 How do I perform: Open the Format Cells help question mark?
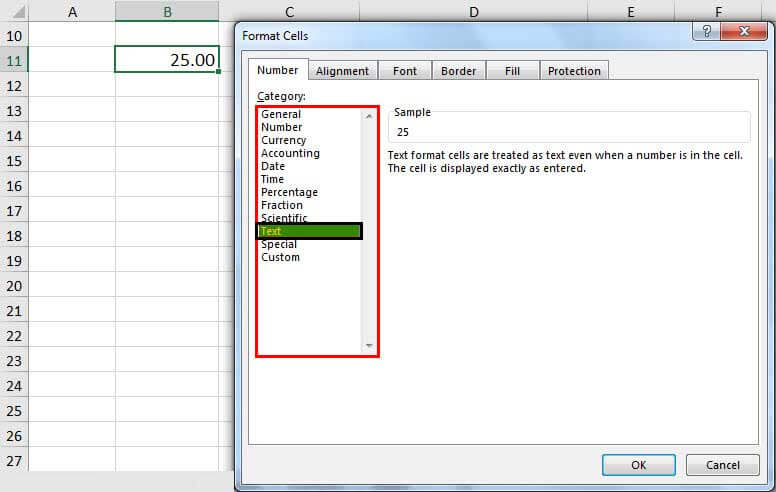[707, 31]
